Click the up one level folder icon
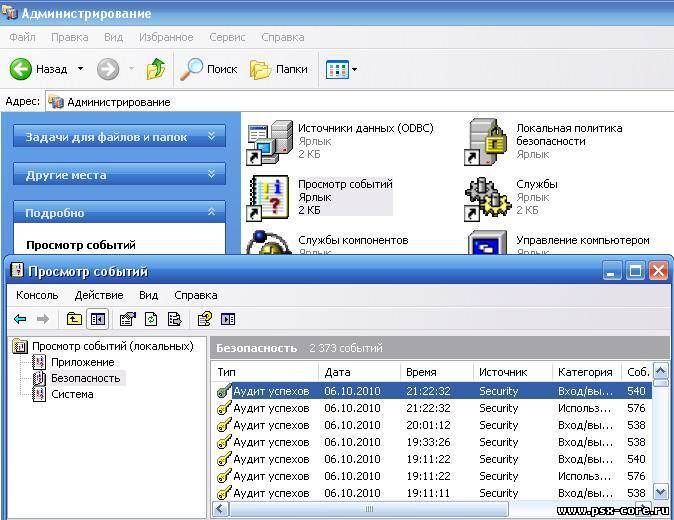674x520 pixels. pos(74,319)
